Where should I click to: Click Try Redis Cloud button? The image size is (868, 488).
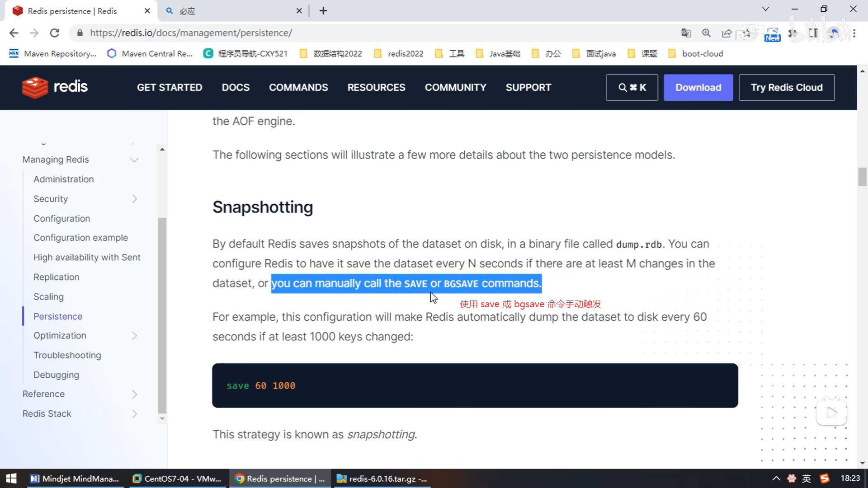click(786, 87)
